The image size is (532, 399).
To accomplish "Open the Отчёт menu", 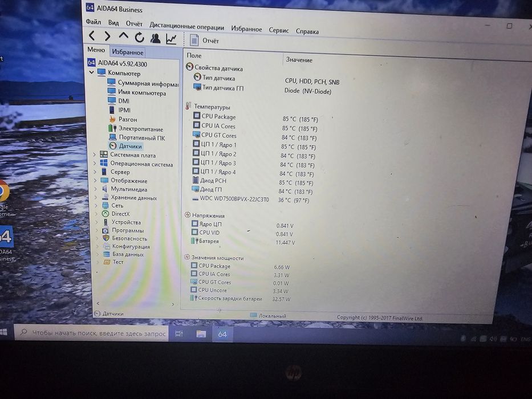I will (x=134, y=24).
